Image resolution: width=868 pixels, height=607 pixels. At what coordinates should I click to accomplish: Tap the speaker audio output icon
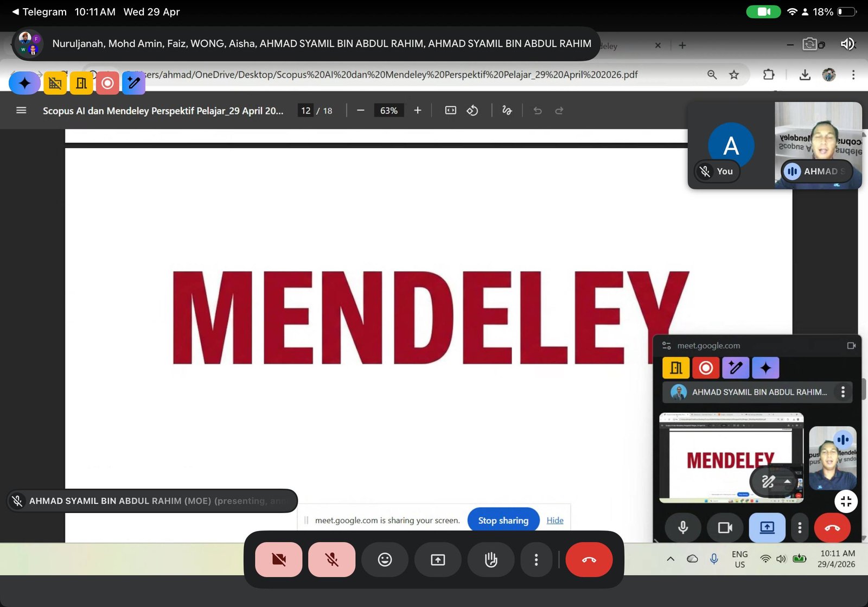click(x=847, y=44)
